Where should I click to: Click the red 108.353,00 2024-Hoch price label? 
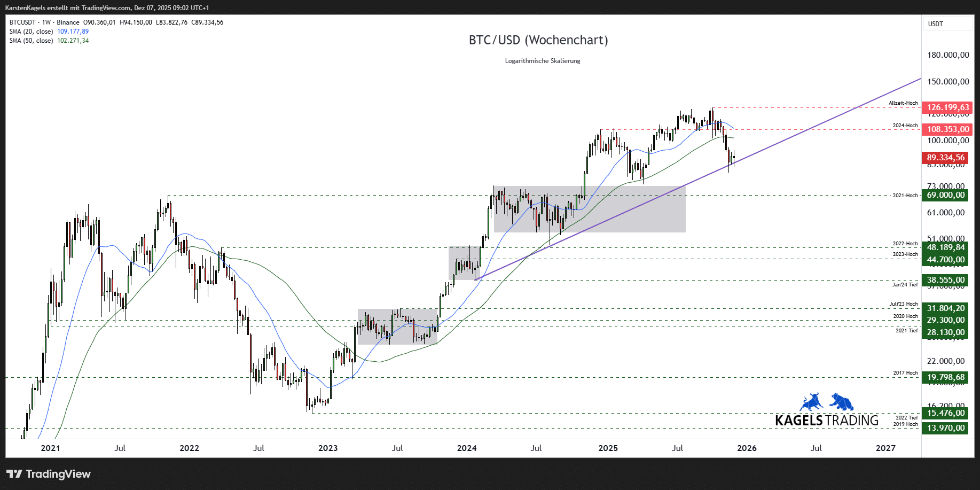947,129
